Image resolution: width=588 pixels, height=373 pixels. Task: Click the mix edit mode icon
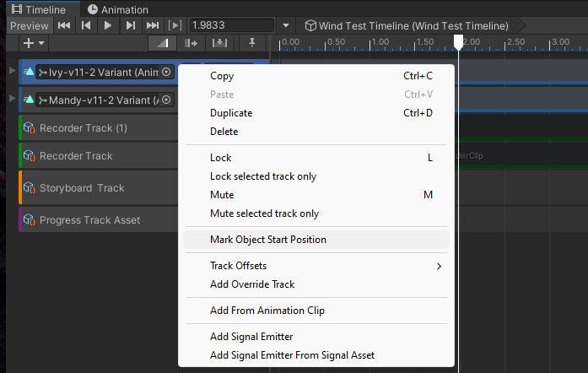[157, 42]
